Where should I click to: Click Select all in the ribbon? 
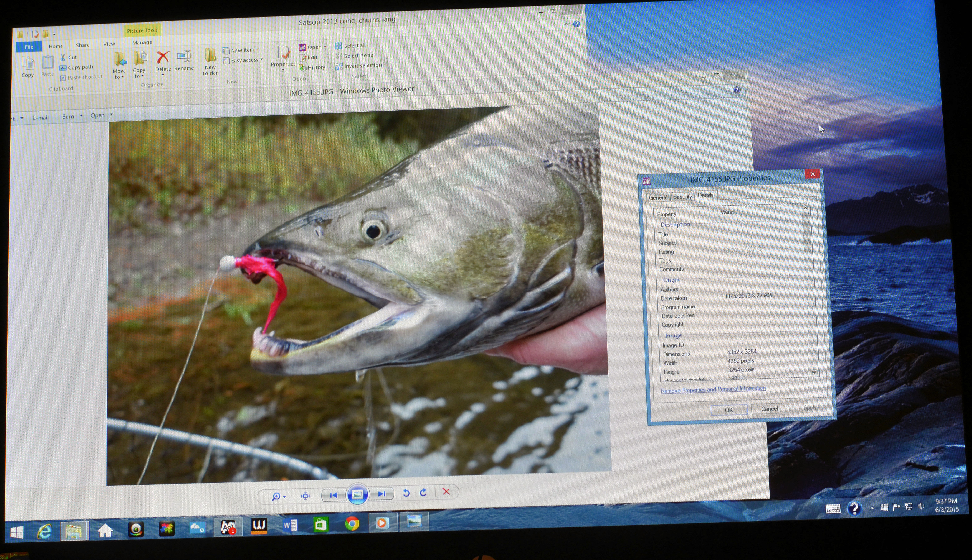tap(350, 45)
